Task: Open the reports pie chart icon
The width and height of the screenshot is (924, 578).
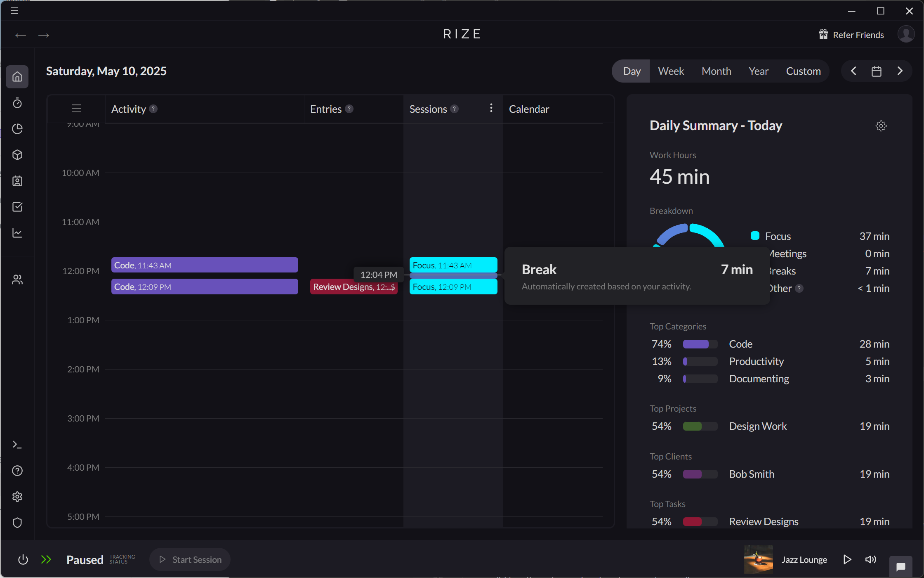Action: click(17, 129)
